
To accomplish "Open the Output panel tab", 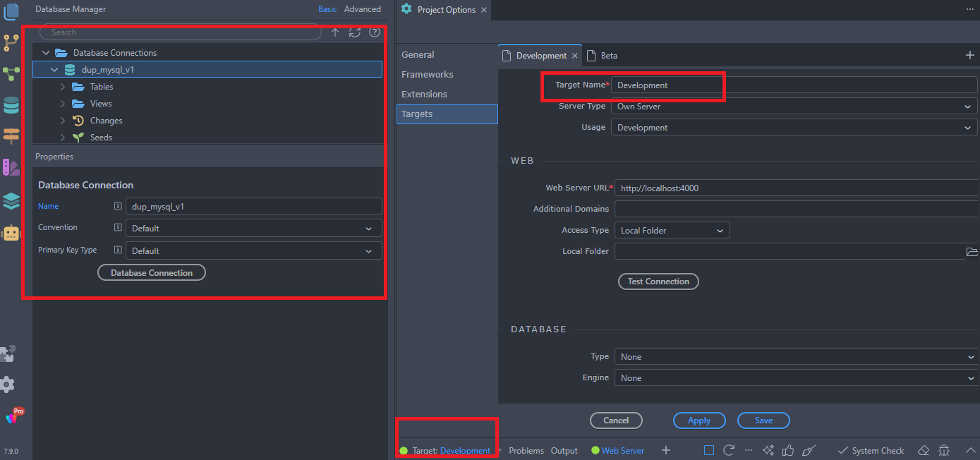I will [564, 451].
